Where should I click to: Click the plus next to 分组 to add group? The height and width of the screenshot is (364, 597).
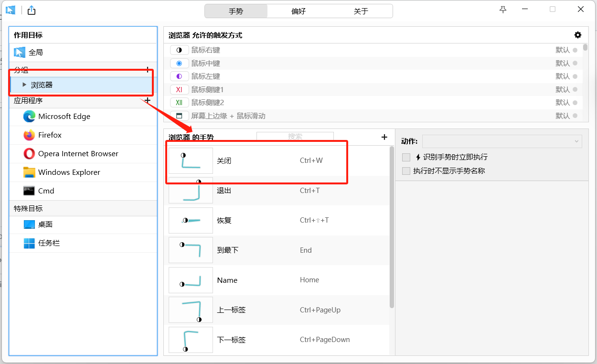(148, 70)
